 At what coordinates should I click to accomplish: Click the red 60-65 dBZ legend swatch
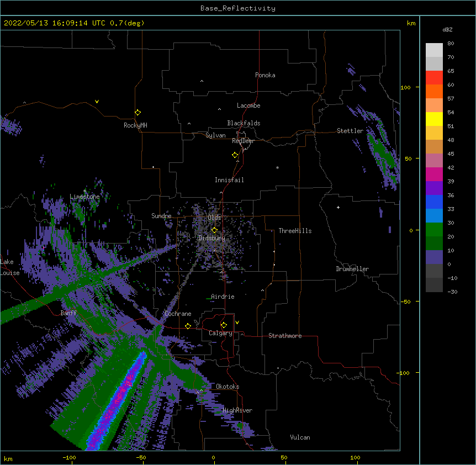coord(434,77)
